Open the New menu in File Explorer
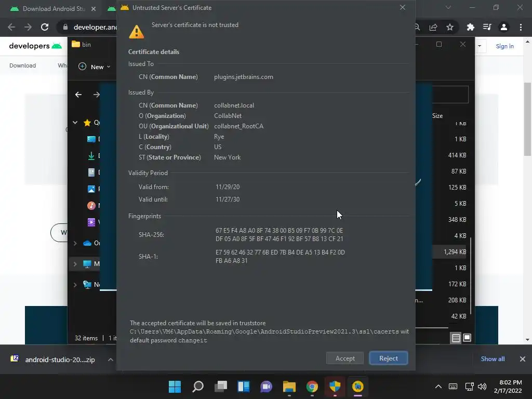Image resolution: width=532 pixels, height=399 pixels. point(95,67)
